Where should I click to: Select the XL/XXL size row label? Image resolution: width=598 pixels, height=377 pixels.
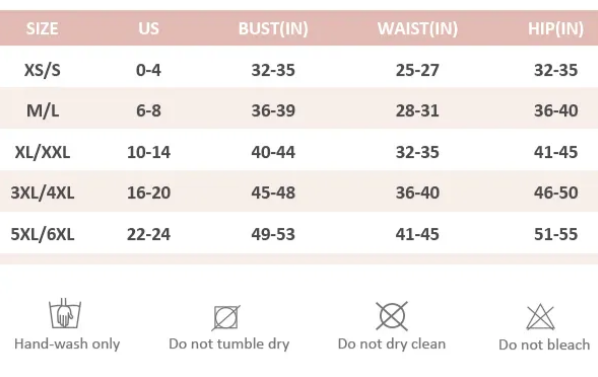[42, 152]
